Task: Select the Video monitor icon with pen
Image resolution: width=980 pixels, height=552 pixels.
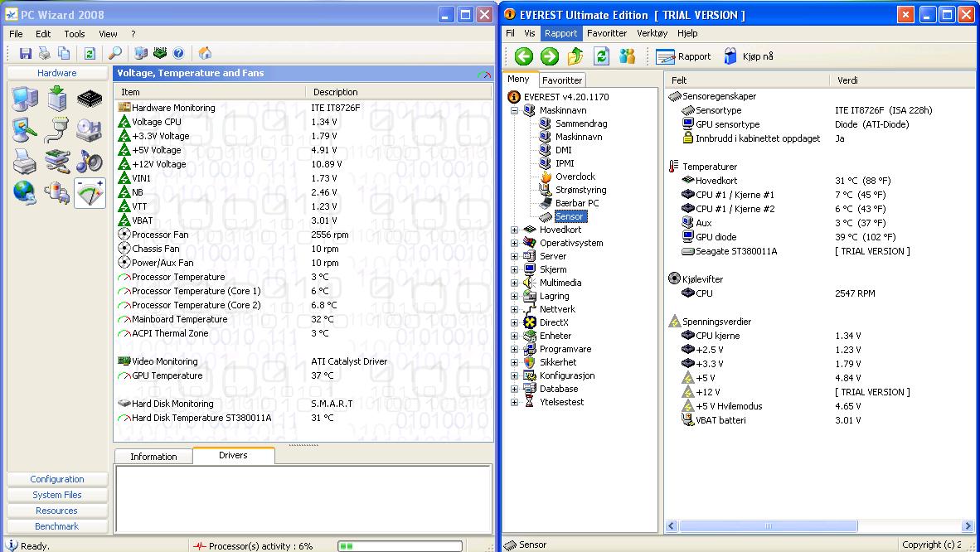Action: pos(25,130)
